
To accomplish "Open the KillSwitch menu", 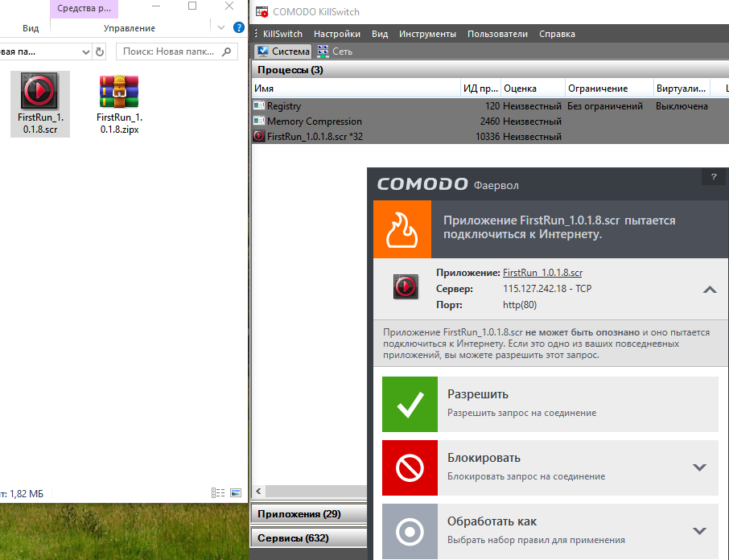I will point(282,34).
